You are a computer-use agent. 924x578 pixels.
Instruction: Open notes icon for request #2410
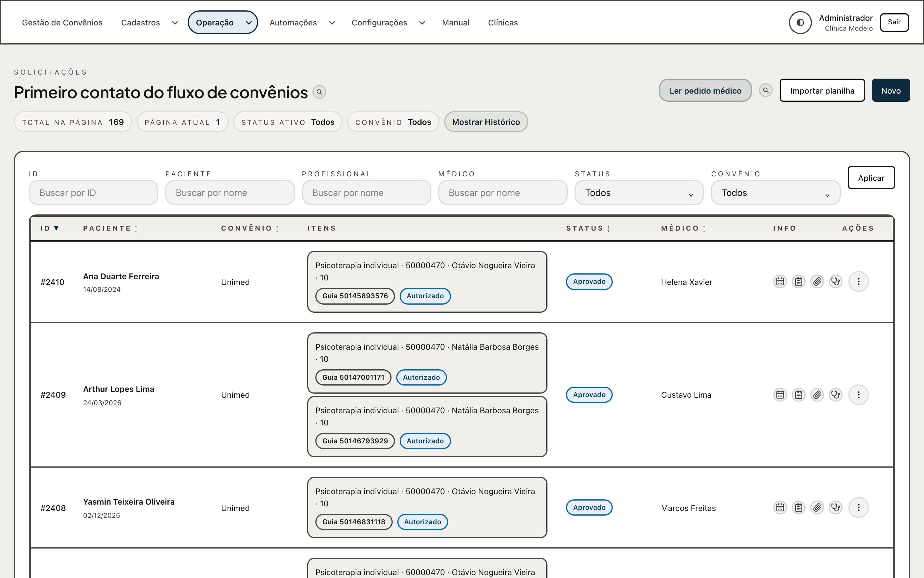(x=798, y=282)
